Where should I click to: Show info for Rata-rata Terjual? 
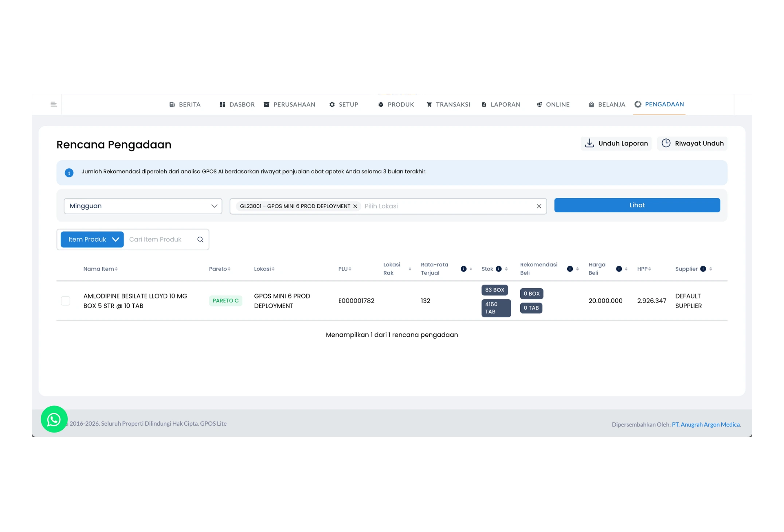click(463, 269)
